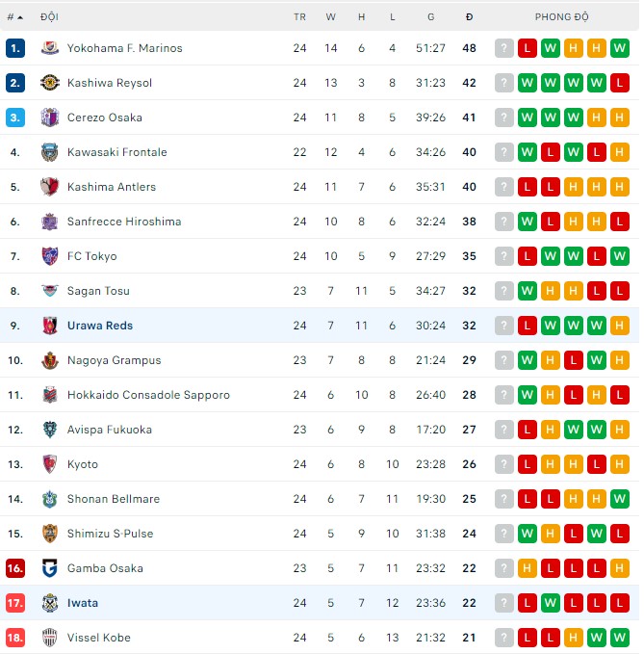Click Gamba Osaka's orange H form badge
This screenshot has width=644, height=654.
[x=527, y=568]
